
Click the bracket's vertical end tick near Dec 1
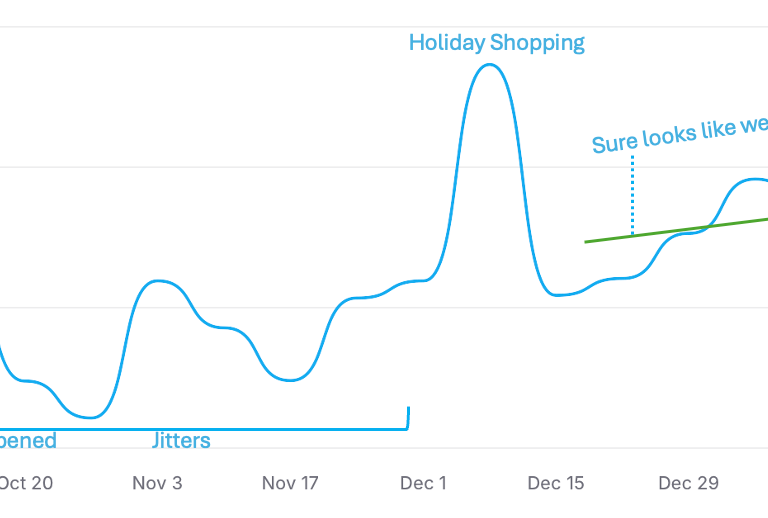tap(408, 417)
